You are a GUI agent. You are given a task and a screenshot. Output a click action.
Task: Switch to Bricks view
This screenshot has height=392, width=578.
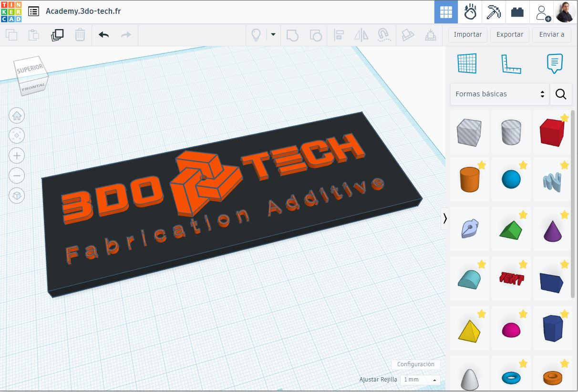click(x=517, y=12)
